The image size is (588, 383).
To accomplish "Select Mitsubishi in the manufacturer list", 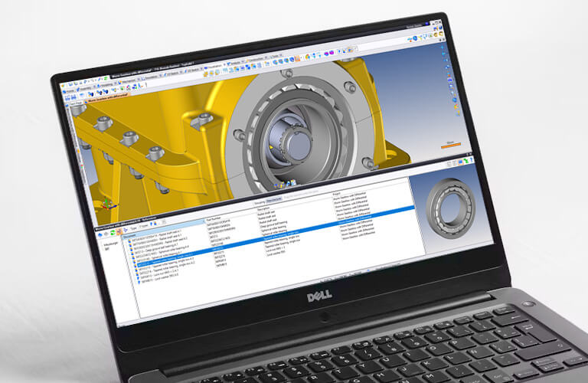I will pos(109,244).
